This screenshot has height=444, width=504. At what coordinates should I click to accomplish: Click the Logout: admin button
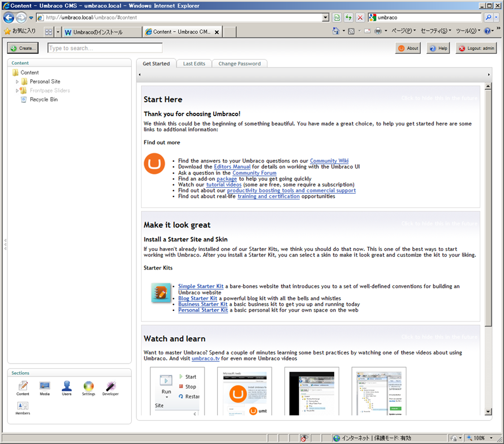click(x=476, y=48)
